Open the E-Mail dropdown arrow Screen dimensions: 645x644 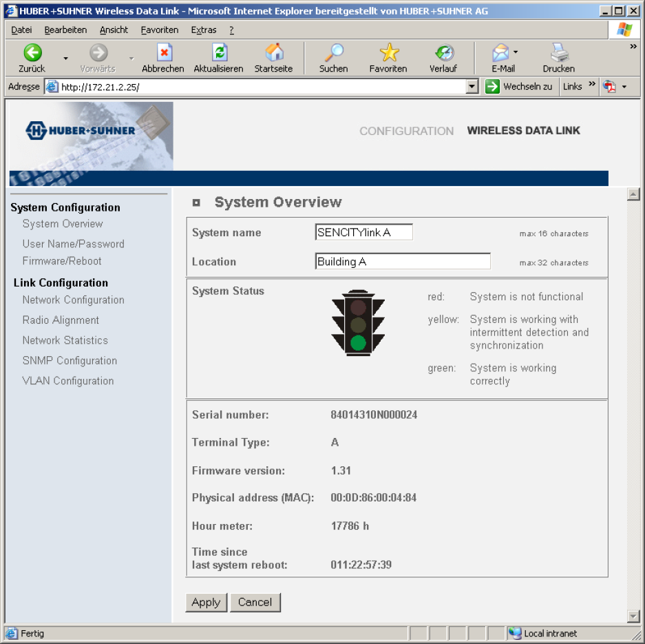point(516,52)
